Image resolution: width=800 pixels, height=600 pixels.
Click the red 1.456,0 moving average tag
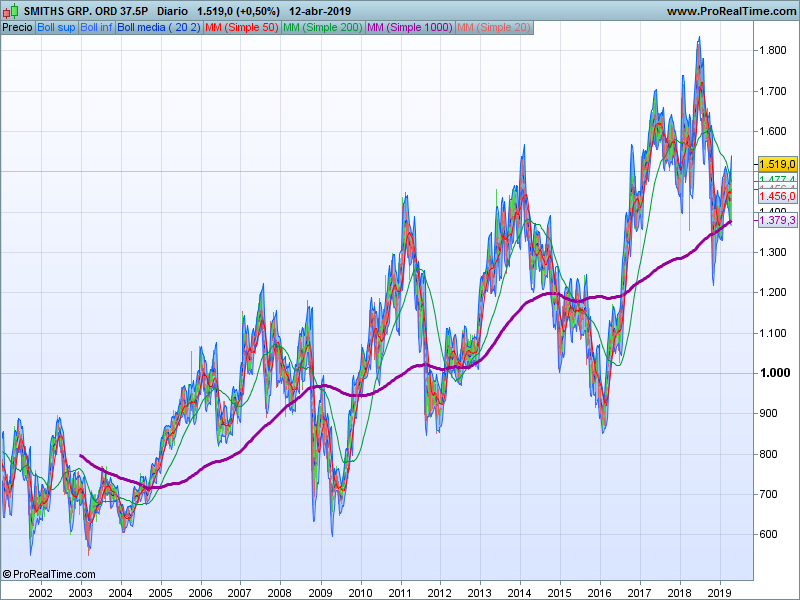click(x=777, y=196)
